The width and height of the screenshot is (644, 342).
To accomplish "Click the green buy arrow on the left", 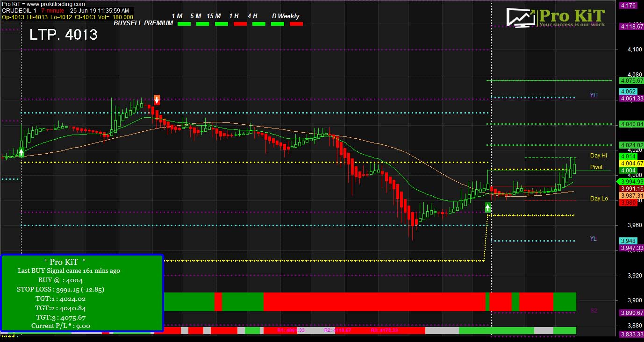I will tap(21, 152).
